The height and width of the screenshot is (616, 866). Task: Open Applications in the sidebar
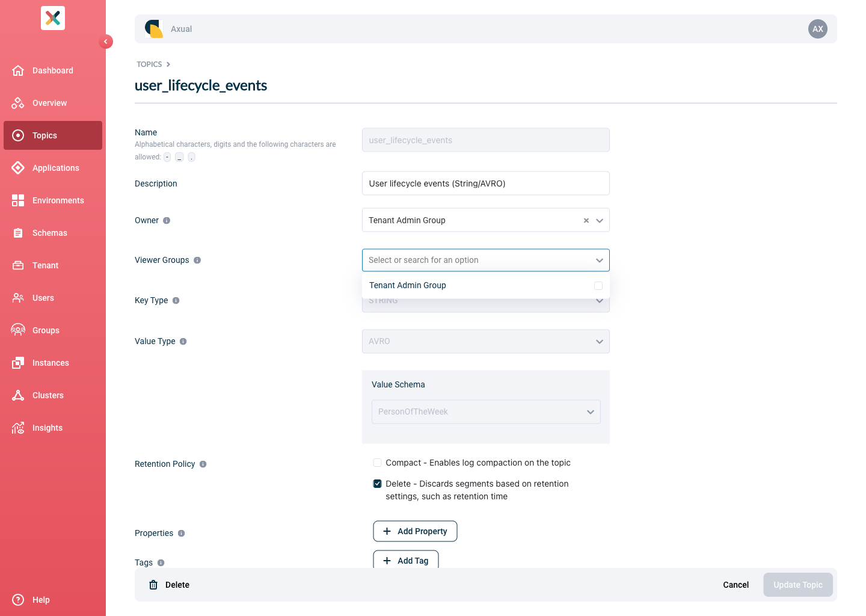coord(53,168)
